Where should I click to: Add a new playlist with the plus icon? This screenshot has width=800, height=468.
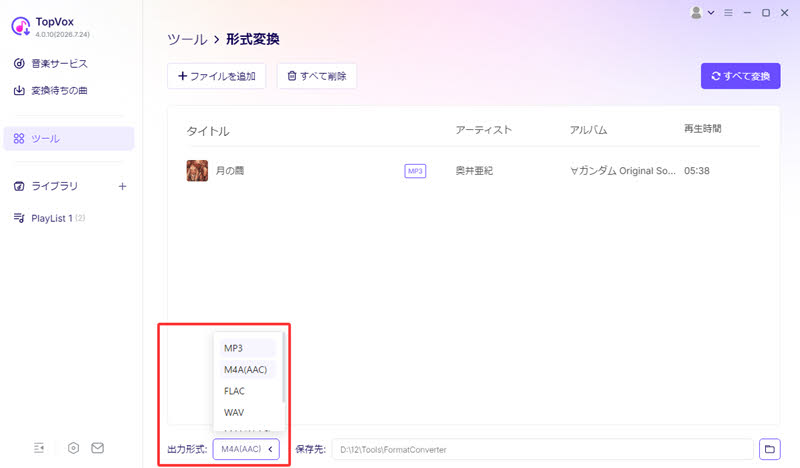click(x=122, y=186)
